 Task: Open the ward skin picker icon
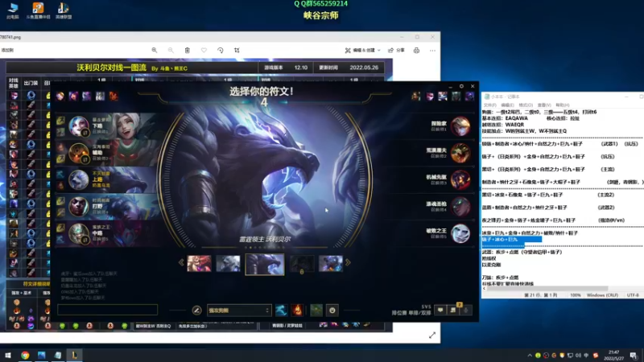[316, 311]
